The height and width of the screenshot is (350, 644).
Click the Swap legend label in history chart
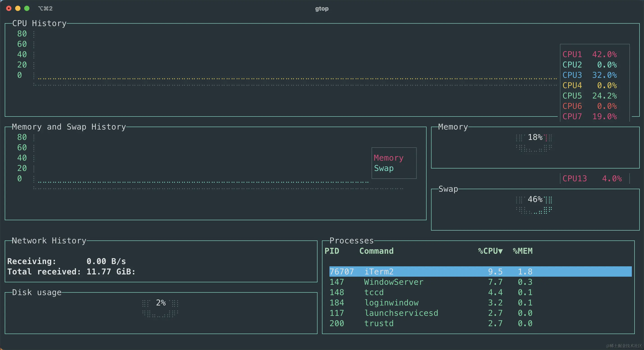[384, 168]
